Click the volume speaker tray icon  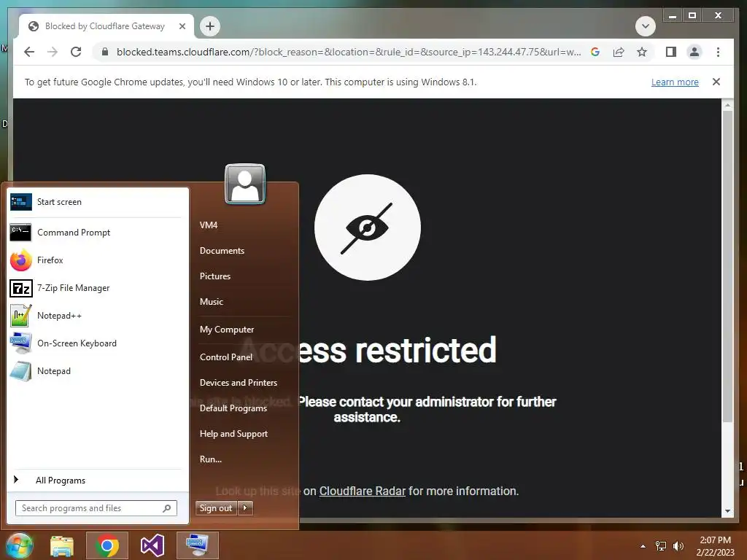(678, 546)
